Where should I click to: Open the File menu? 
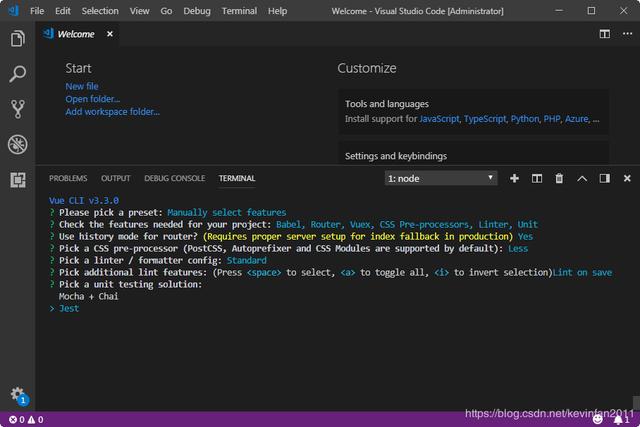tap(37, 11)
